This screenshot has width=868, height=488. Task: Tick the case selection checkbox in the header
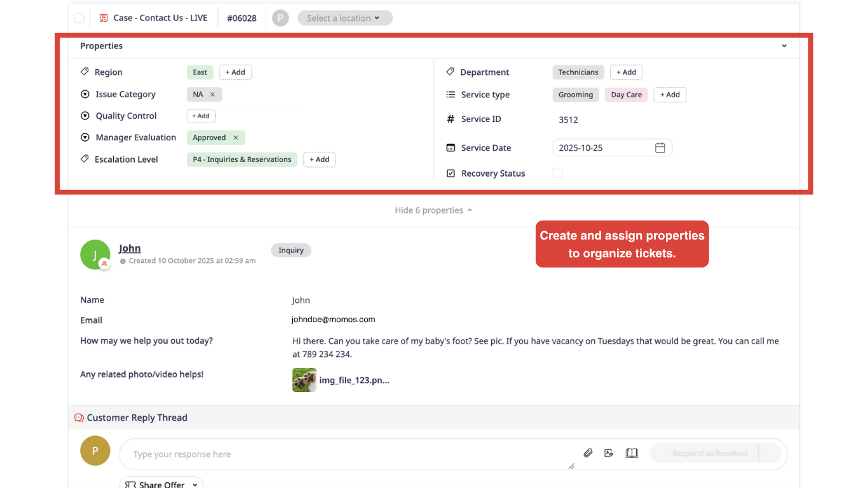(79, 18)
